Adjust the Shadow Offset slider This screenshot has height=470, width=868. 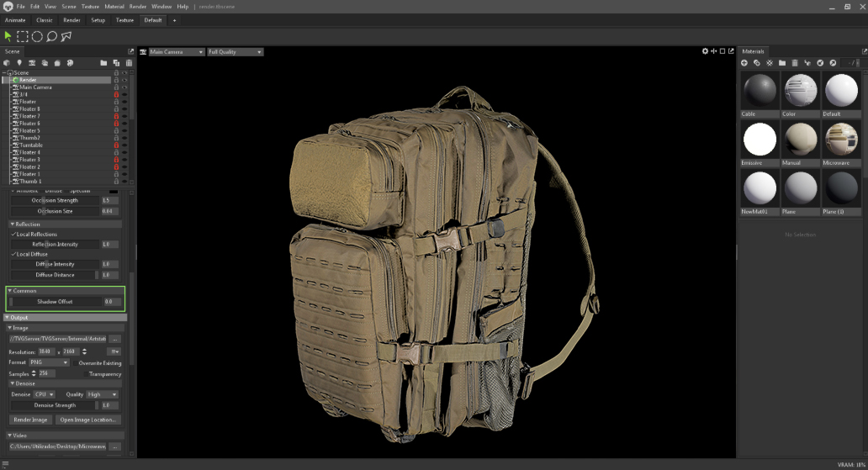click(56, 301)
